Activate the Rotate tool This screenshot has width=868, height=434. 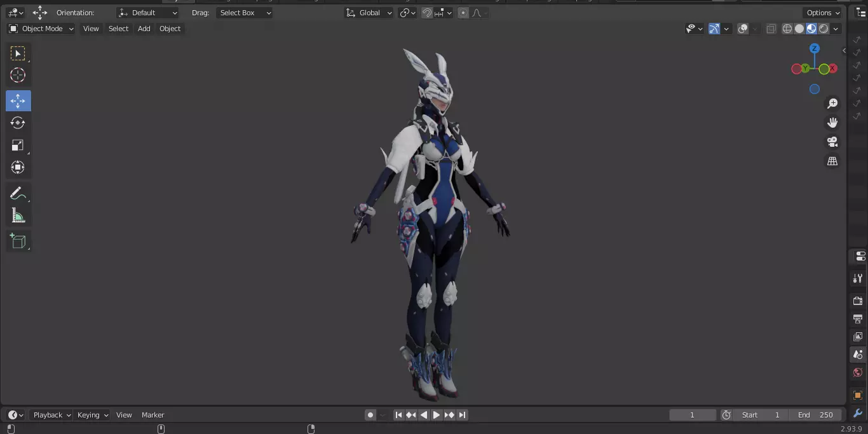18,123
